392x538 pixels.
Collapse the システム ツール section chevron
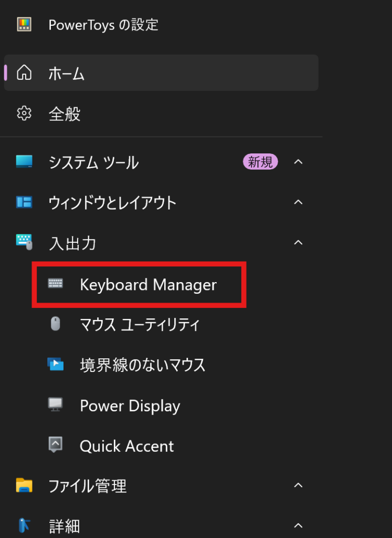click(299, 162)
